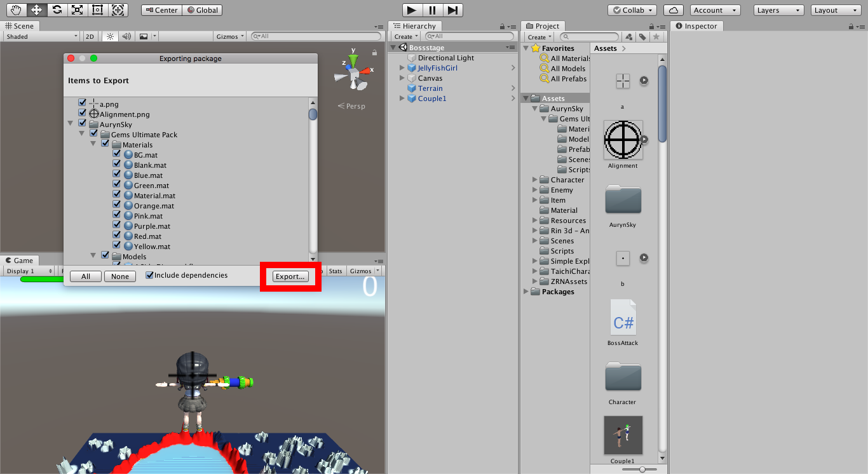Click the Hierarchy panel lock icon
This screenshot has width=868, height=474.
click(x=503, y=26)
